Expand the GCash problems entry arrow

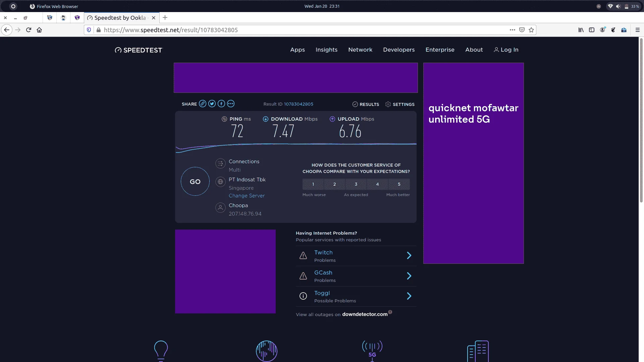coord(409,276)
